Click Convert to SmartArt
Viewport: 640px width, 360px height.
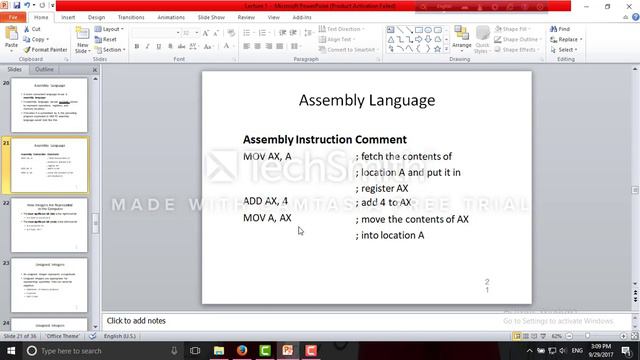pos(348,49)
